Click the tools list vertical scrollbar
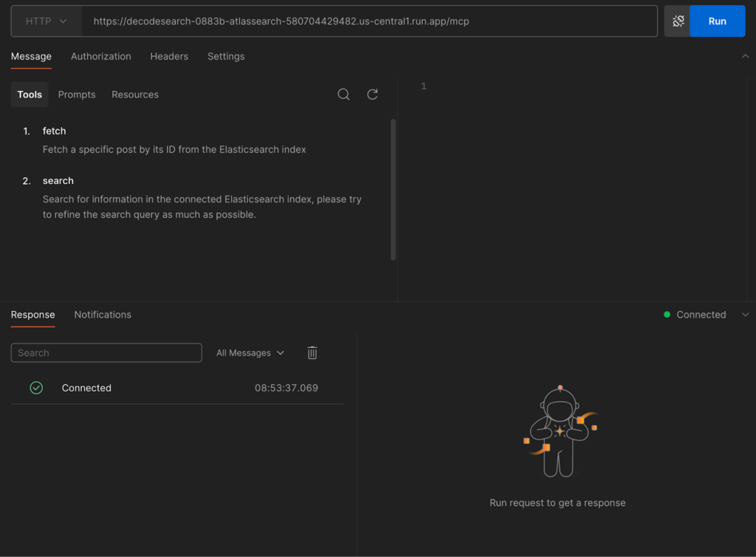 (x=393, y=190)
